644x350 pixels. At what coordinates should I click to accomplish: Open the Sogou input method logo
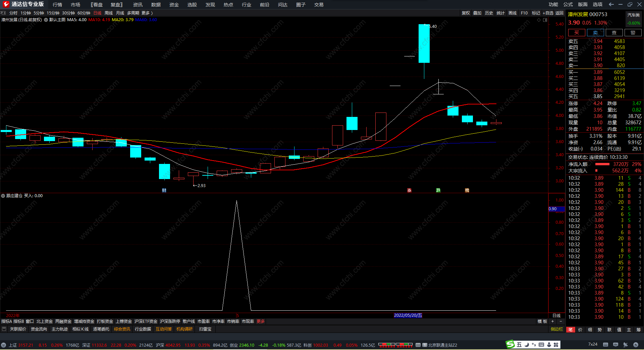pyautogui.click(x=510, y=344)
